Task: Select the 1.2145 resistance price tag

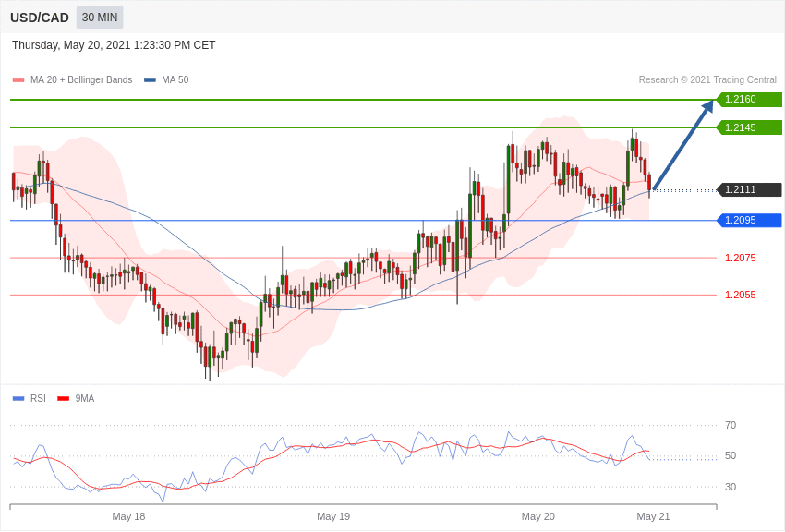Action: pos(750,127)
